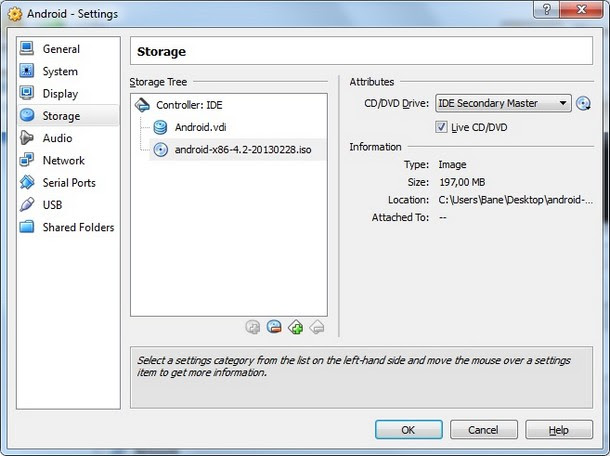Open the Network settings category

coord(68,160)
